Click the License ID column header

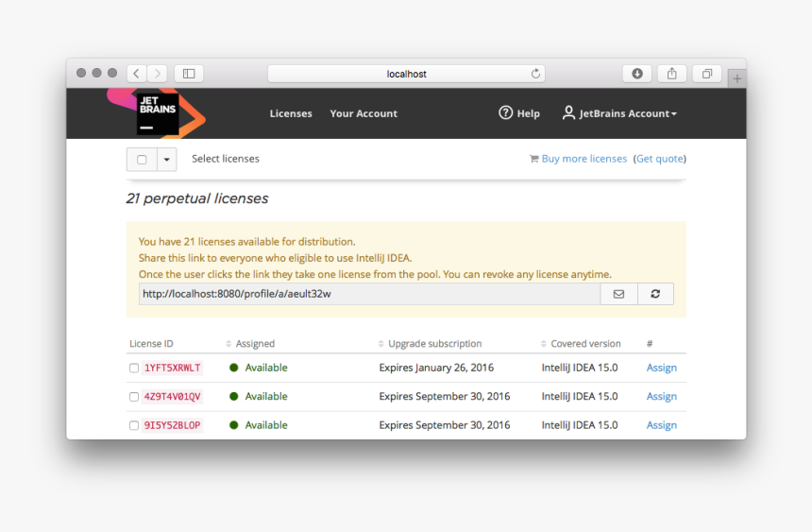(x=151, y=344)
